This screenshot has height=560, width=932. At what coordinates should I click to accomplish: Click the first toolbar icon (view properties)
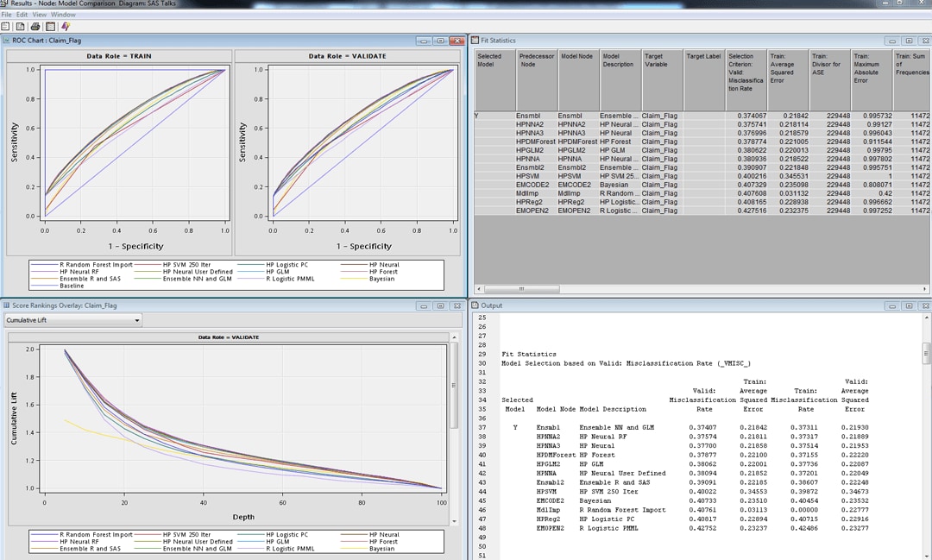click(5, 27)
